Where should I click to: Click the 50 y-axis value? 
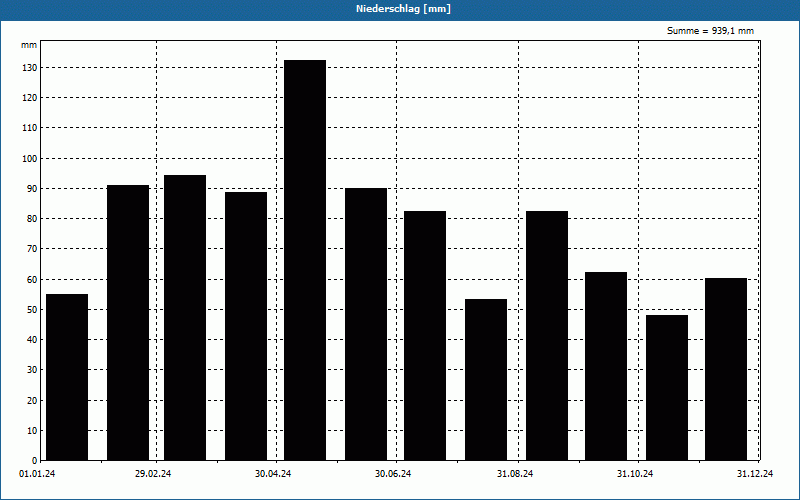(x=32, y=310)
